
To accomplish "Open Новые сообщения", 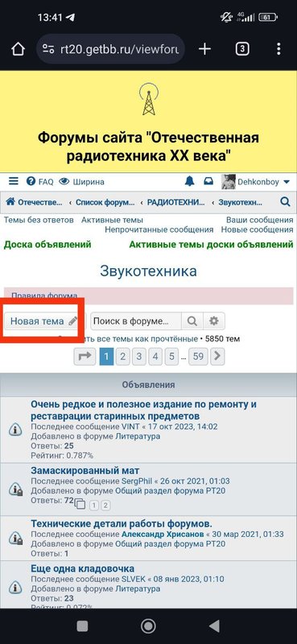I will (x=257, y=229).
